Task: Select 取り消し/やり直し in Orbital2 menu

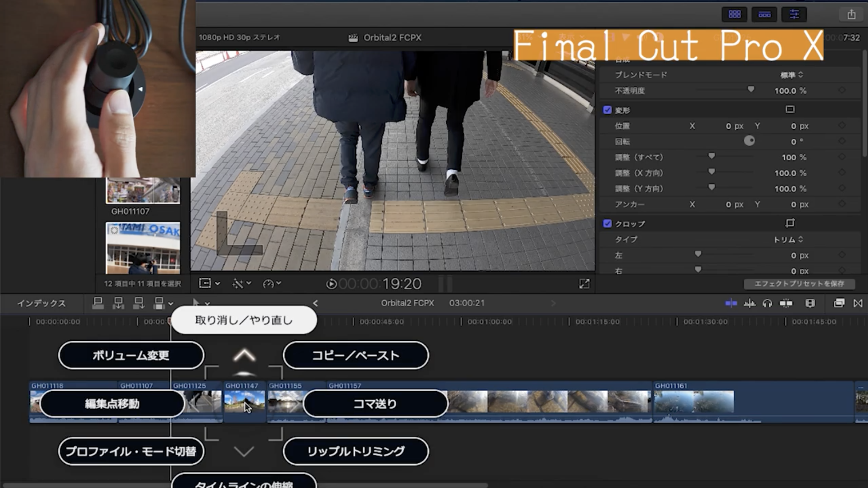Action: click(x=244, y=320)
